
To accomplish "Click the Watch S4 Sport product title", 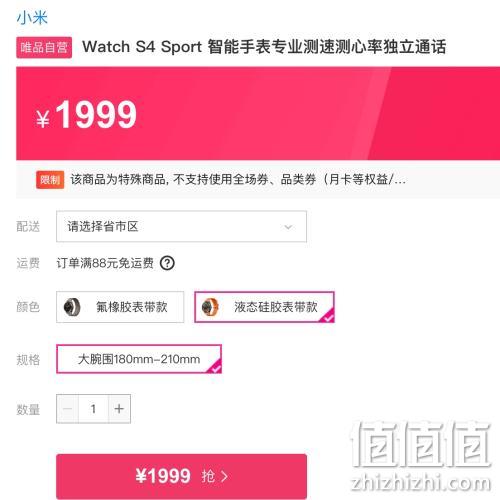I will click(264, 47).
